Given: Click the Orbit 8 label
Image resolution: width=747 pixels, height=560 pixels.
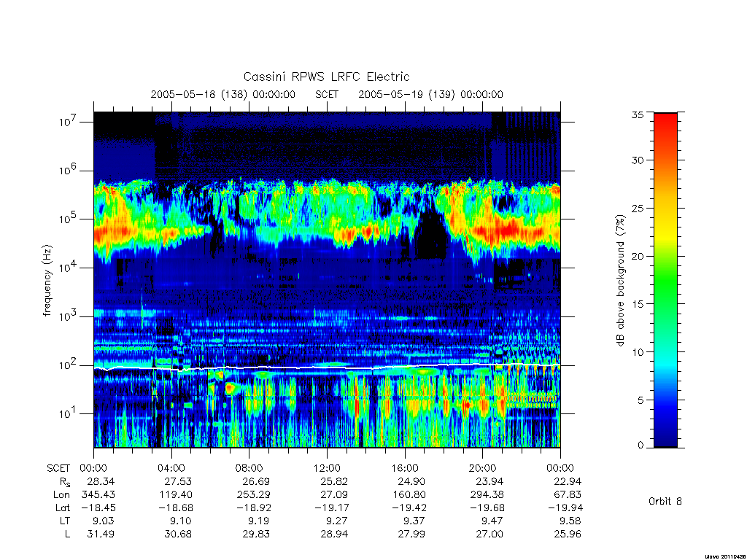Looking at the screenshot, I should (665, 501).
